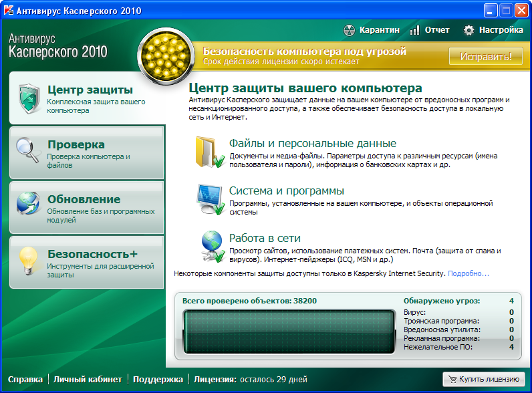Screen dimensions: 532x393
Task: Open Работа в сети section
Action: tap(265, 238)
